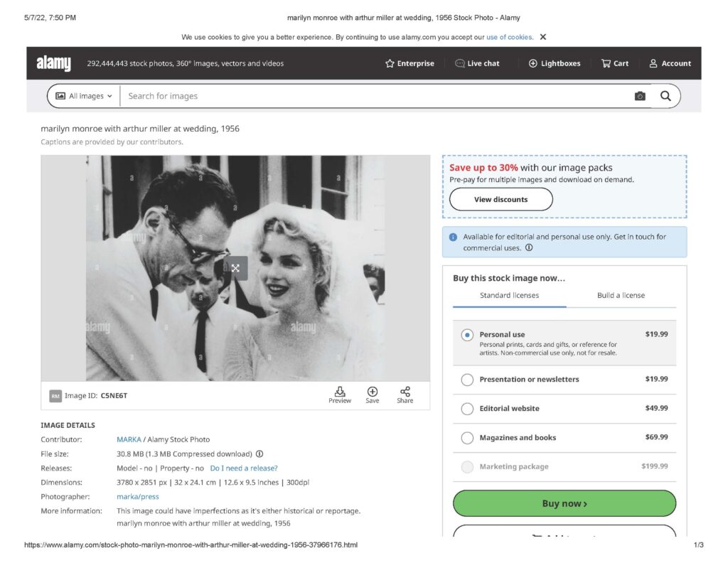Dismiss the cookie notice X

coord(543,37)
